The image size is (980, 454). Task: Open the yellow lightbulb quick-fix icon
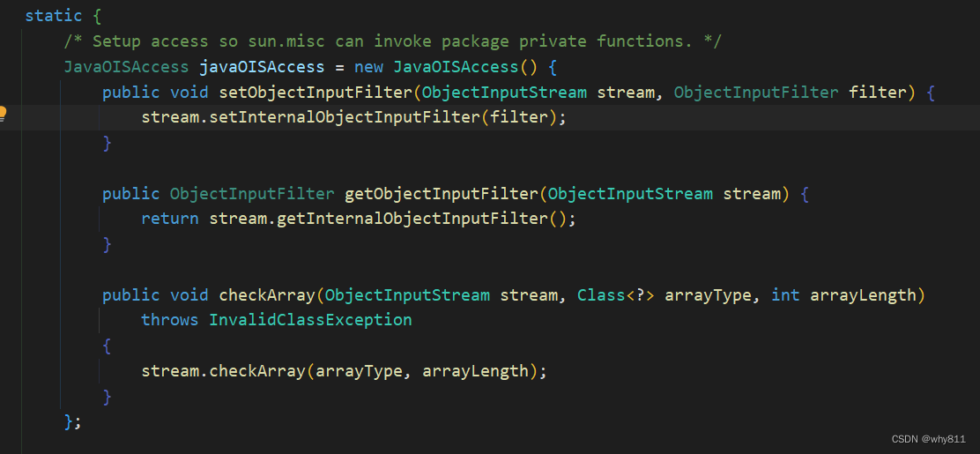[x=2, y=114]
